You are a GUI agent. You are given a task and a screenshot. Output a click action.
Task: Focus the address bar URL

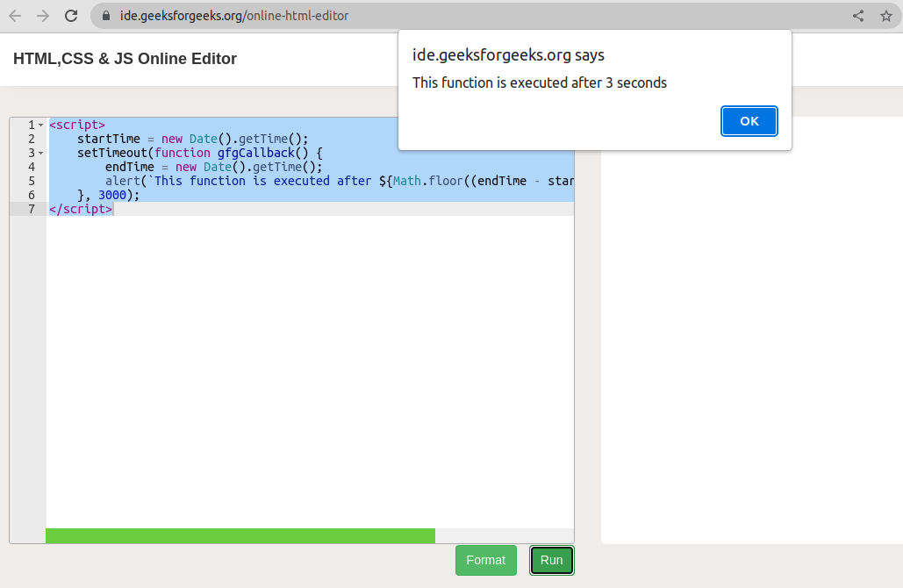233,16
